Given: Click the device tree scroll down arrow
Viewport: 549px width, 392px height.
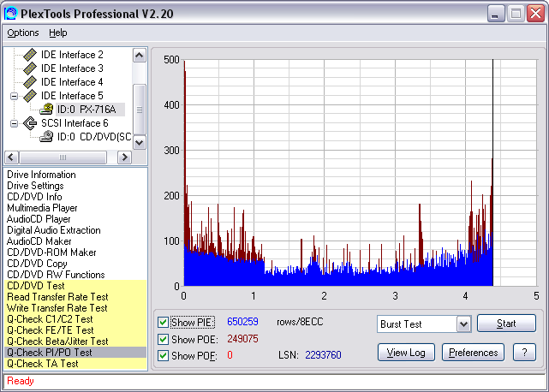Looking at the screenshot, I should click(140, 142).
